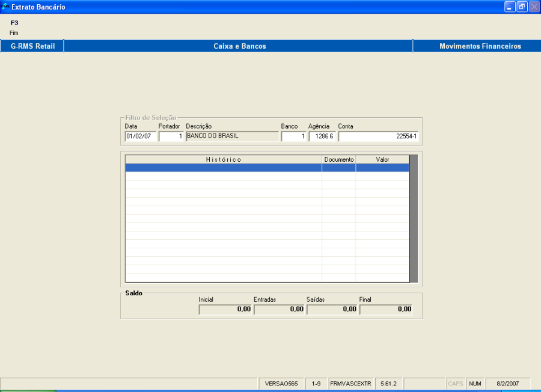541x392 pixels.
Task: Select the Caixa e Bancos header
Action: coord(239,46)
